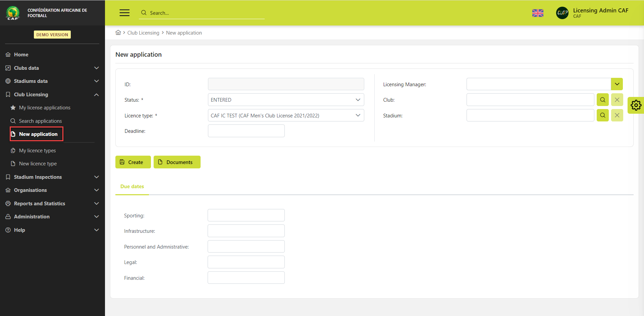Open the settings gear icon
644x316 pixels.
(636, 105)
